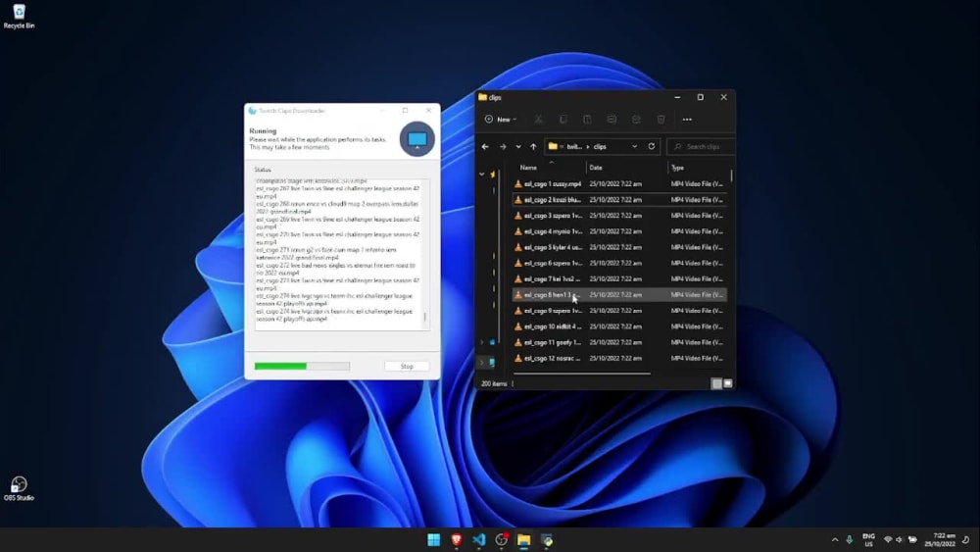Select file esl_csgo 9 szpero
The height and width of the screenshot is (552, 980).
[619, 311]
